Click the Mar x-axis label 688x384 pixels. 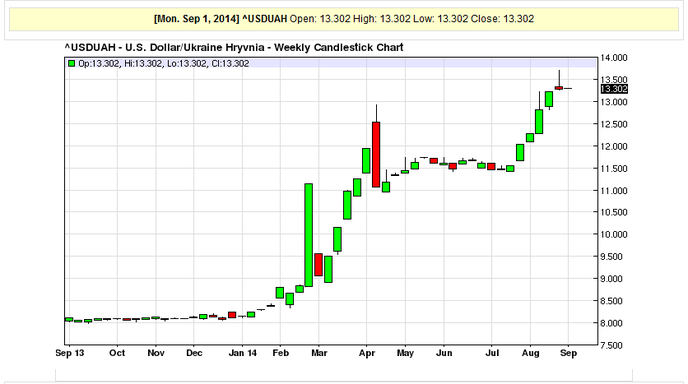[x=319, y=353]
